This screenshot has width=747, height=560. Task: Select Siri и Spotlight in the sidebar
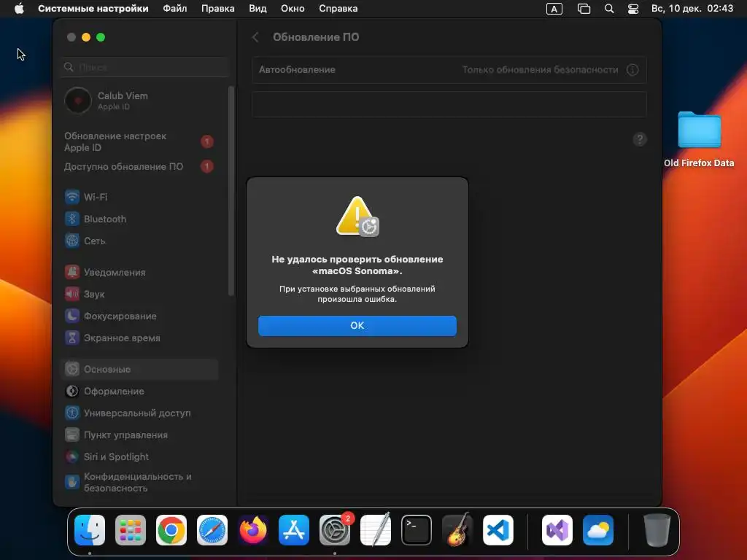139,457
